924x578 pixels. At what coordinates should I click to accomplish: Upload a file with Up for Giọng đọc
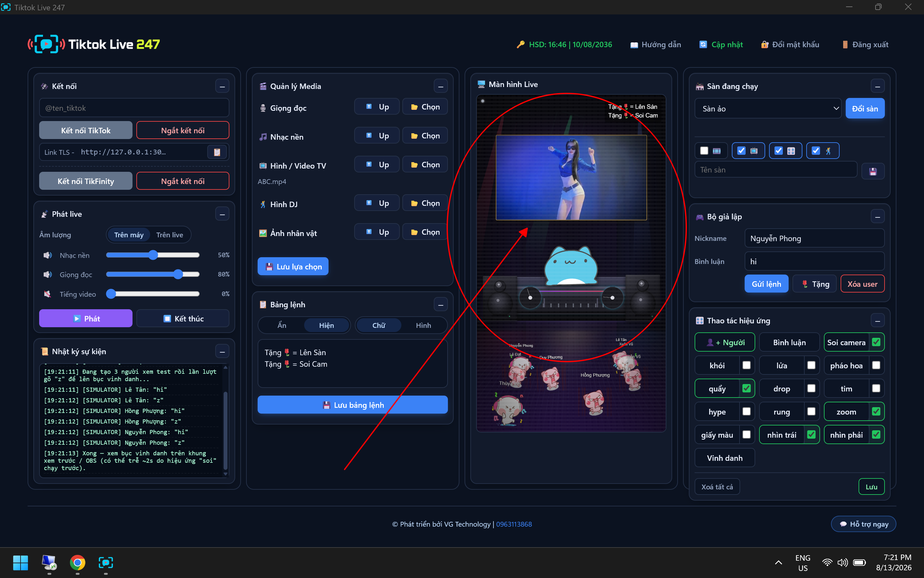tap(377, 107)
